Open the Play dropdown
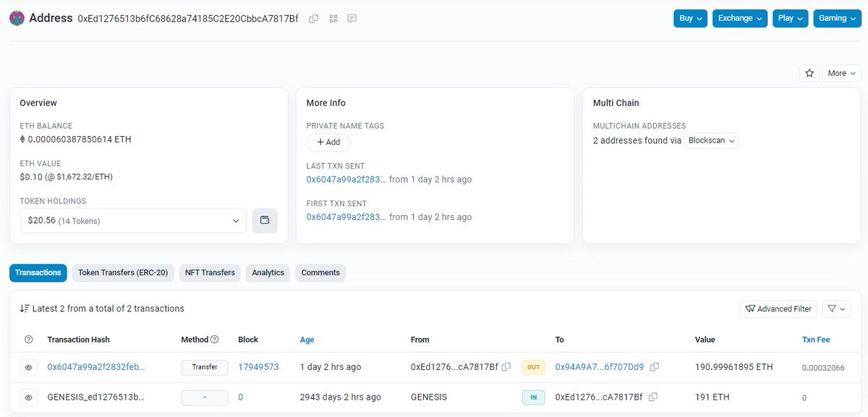 [x=791, y=18]
